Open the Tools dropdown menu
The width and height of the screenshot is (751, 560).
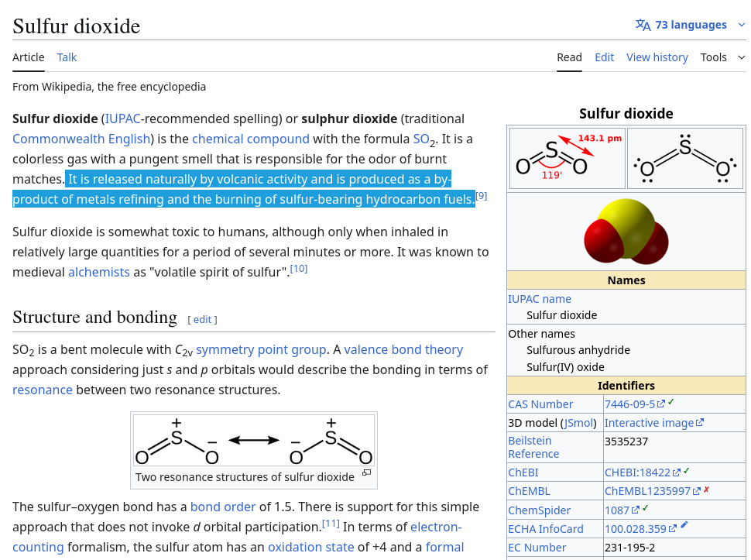click(x=713, y=57)
